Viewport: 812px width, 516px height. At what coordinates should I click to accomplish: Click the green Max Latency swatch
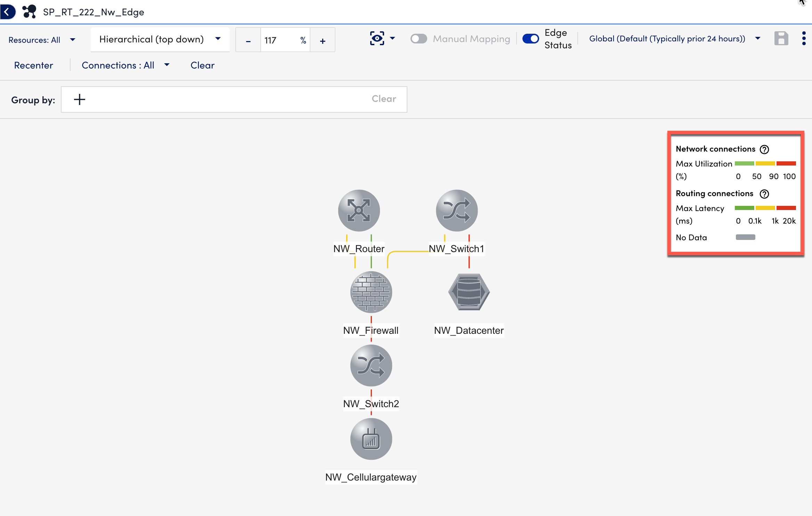(744, 208)
